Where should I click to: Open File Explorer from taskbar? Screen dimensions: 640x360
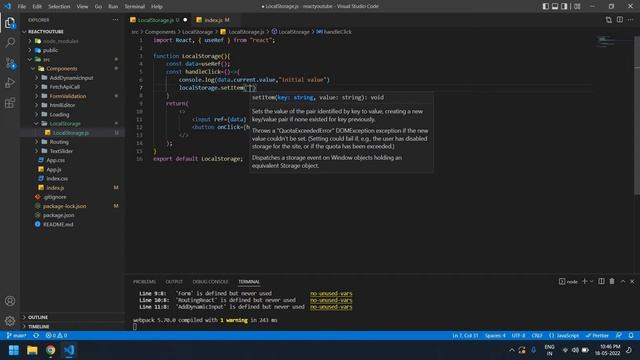tap(32, 350)
